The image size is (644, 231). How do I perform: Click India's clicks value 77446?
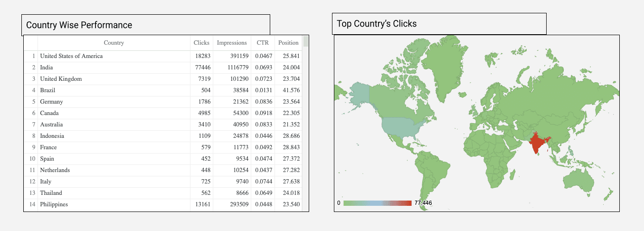pos(203,67)
